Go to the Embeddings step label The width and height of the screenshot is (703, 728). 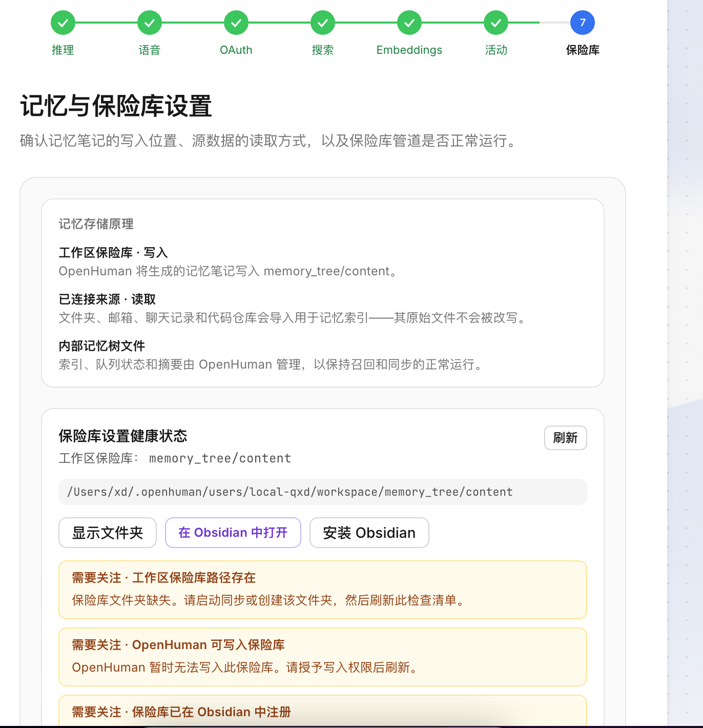pos(409,50)
